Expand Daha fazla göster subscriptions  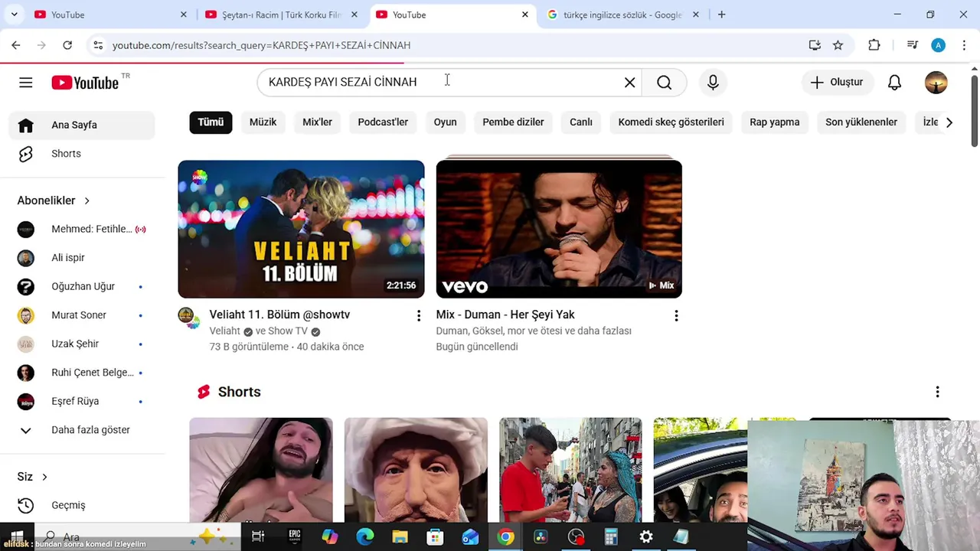82,430
